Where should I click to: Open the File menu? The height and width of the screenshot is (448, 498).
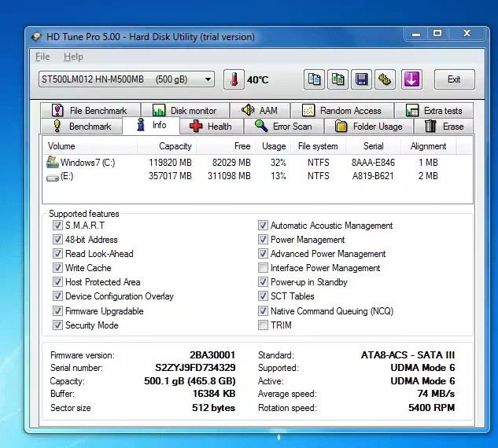tap(42, 57)
